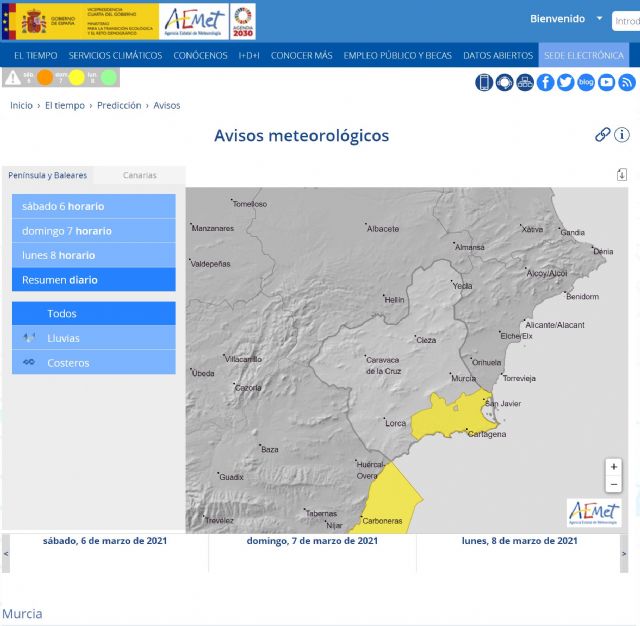Zoom out on the map
The height and width of the screenshot is (626, 640).
(613, 484)
